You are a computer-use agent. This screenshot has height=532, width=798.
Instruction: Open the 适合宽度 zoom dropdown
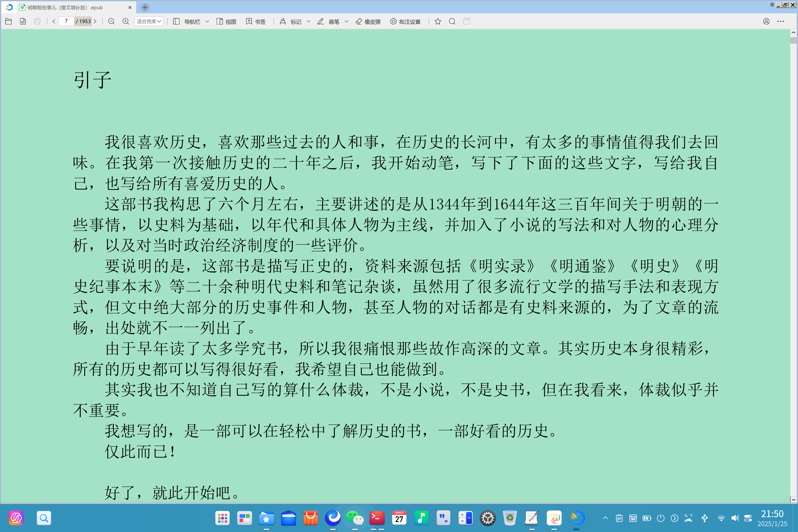[149, 21]
